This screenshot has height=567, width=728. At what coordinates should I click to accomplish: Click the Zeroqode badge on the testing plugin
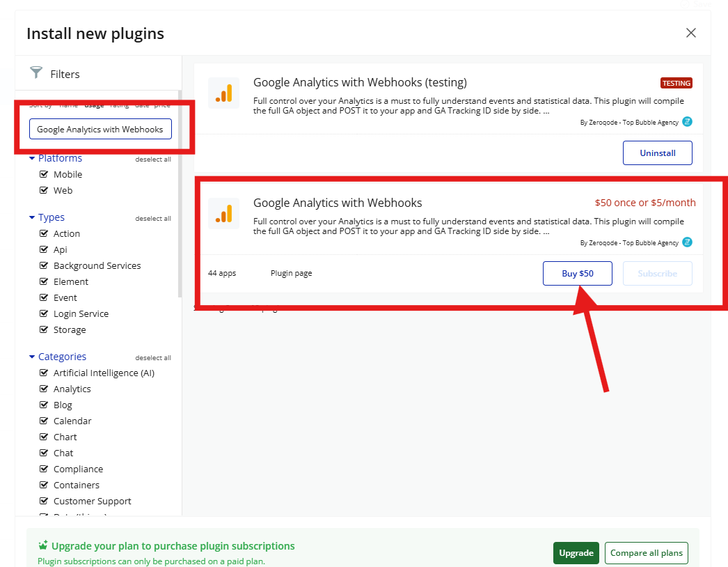point(687,122)
